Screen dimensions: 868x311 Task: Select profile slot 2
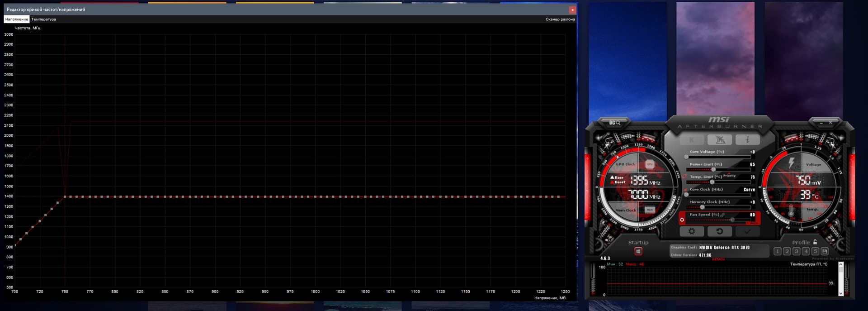coord(787,251)
